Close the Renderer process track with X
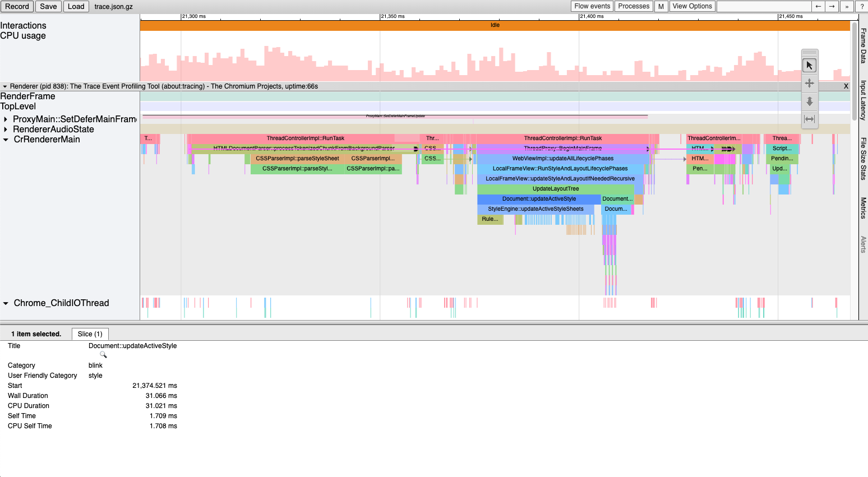This screenshot has width=868, height=477. click(x=846, y=86)
